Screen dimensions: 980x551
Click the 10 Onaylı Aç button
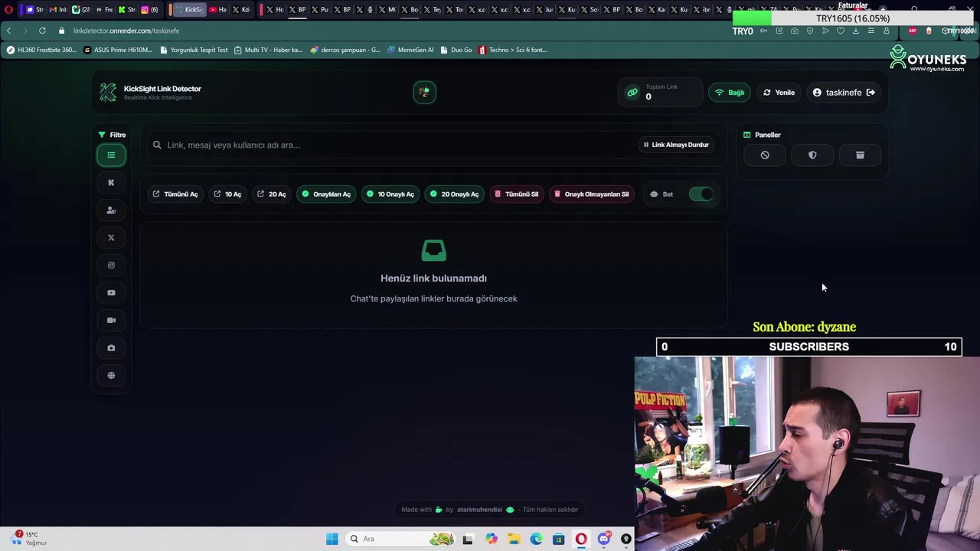(390, 194)
